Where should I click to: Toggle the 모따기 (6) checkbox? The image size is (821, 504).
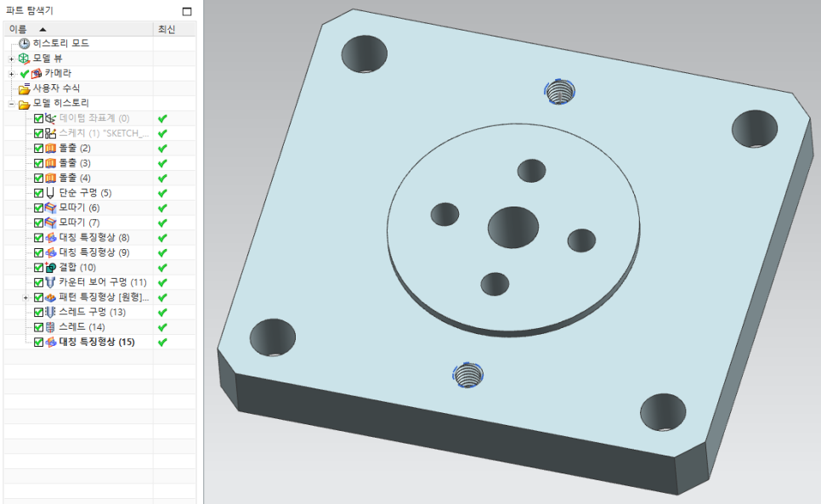pyautogui.click(x=39, y=207)
